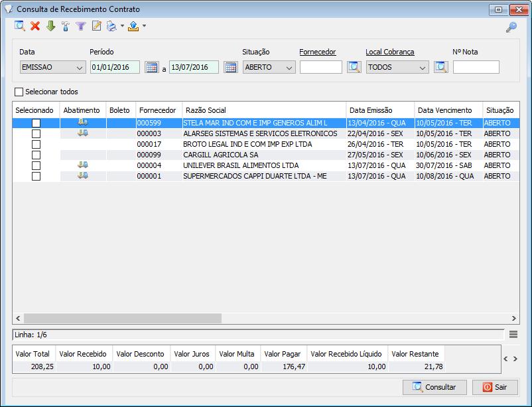The image size is (532, 407).
Task: Click the magnifier search toolbar icon
Action: (x=20, y=26)
